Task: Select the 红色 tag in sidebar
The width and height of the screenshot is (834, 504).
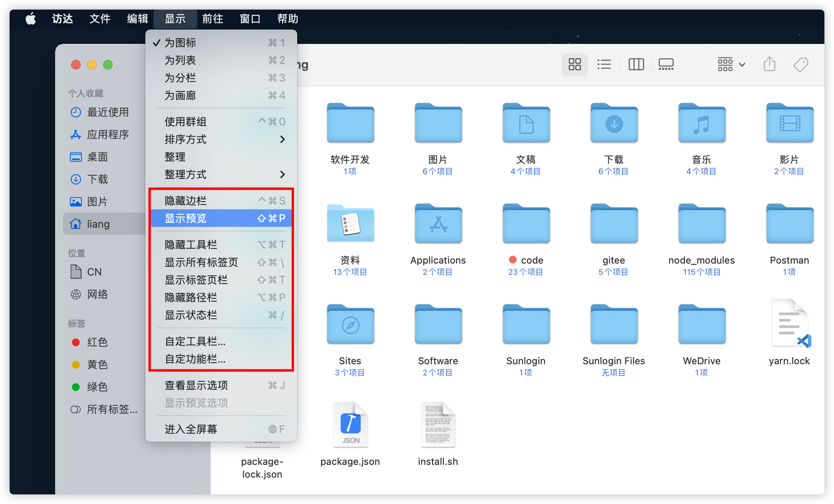Action: click(x=97, y=342)
